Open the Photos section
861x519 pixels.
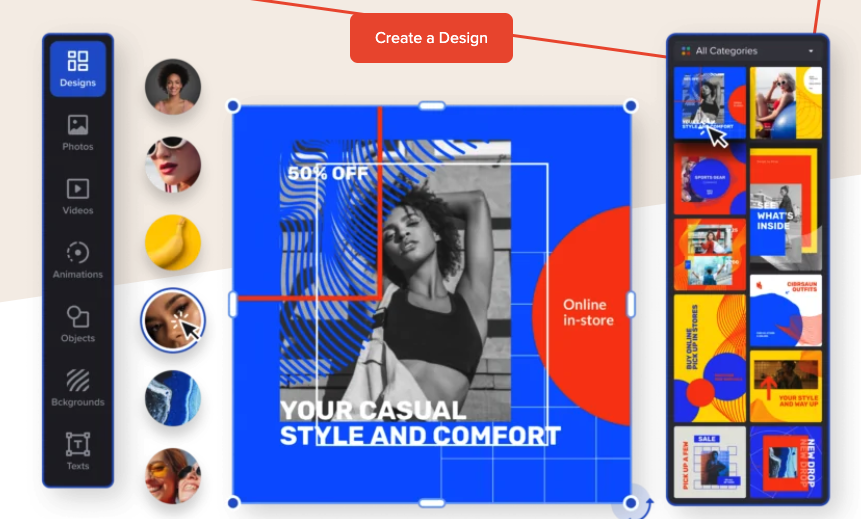click(x=77, y=132)
